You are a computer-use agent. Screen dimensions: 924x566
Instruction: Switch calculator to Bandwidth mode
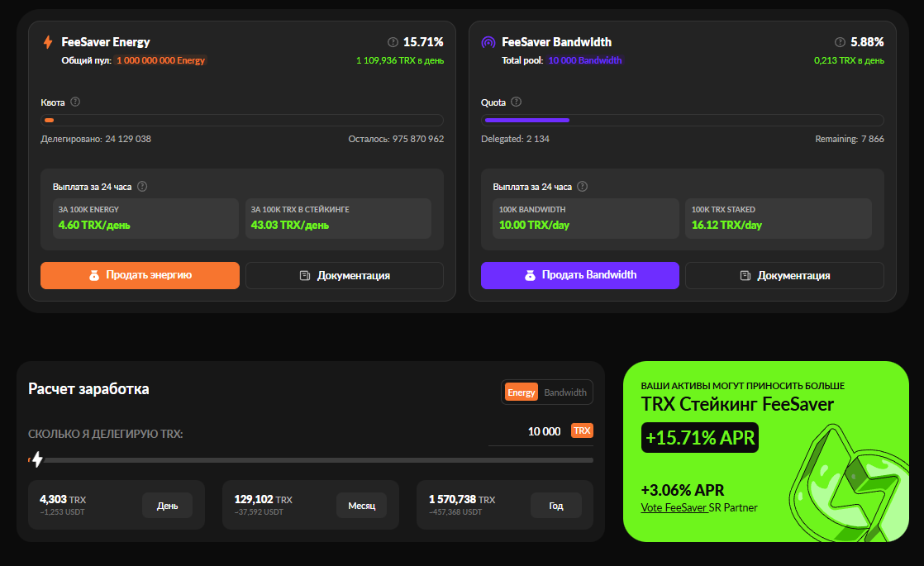565,392
